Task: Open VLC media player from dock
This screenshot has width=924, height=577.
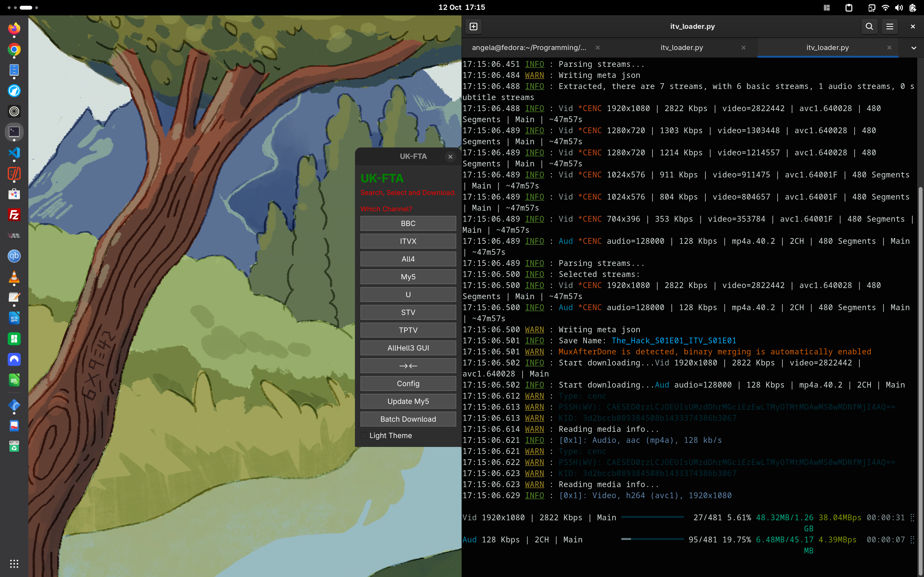Action: tap(14, 277)
